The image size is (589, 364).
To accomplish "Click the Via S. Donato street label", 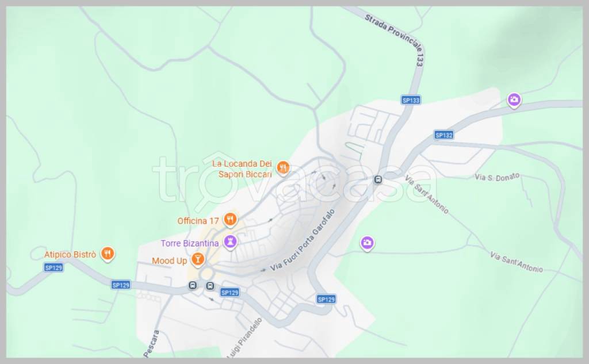I will click(497, 177).
